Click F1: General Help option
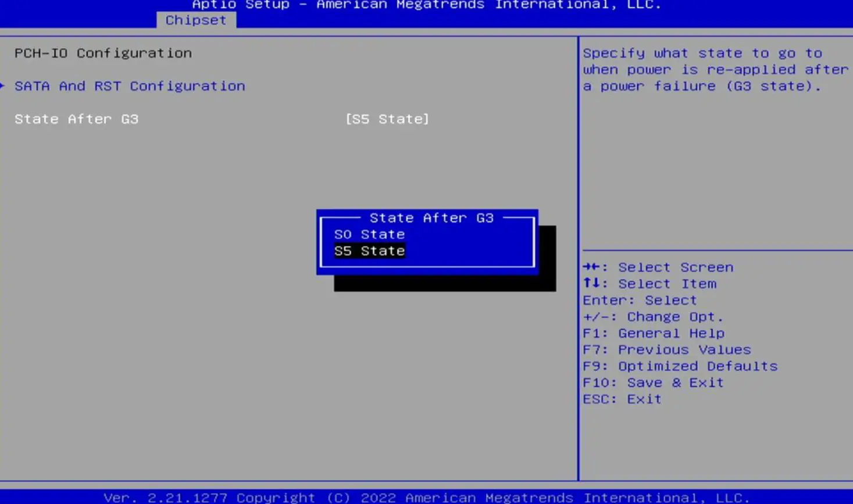Screen dimensions: 853x504 pyautogui.click(x=654, y=333)
